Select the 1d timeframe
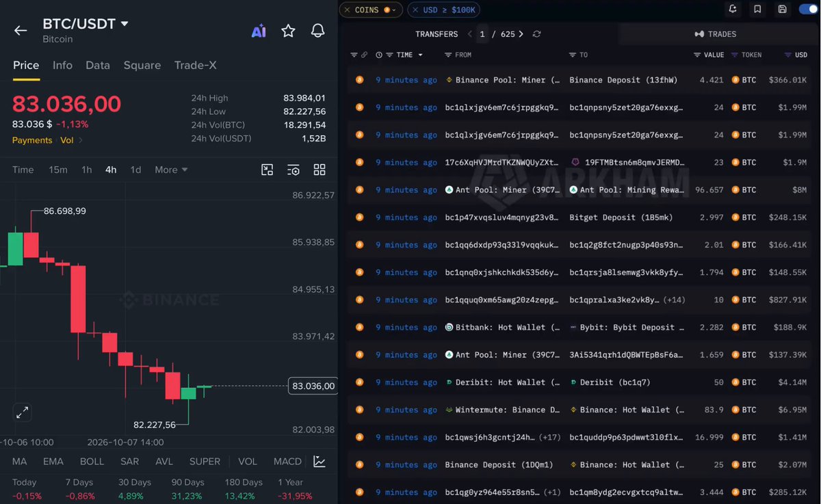Image resolution: width=821 pixels, height=504 pixels. [135, 170]
